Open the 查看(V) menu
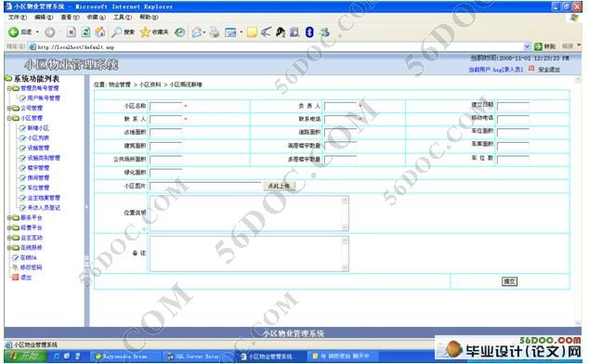This screenshot has width=589, height=364. click(x=70, y=18)
